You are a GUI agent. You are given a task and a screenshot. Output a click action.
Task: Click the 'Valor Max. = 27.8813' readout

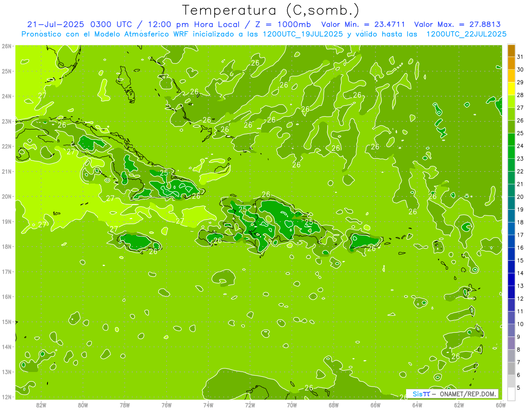pyautogui.click(x=457, y=24)
